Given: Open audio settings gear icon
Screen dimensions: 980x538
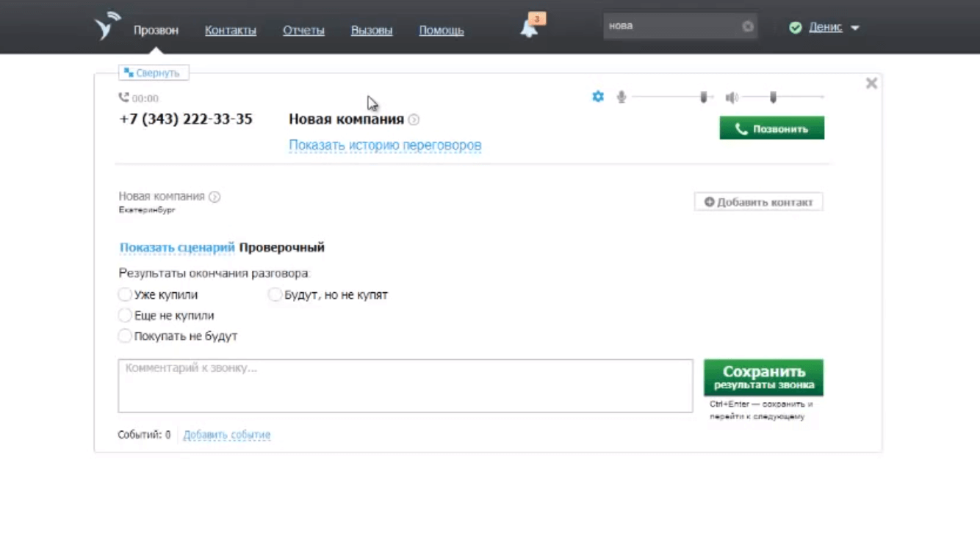Looking at the screenshot, I should point(598,97).
